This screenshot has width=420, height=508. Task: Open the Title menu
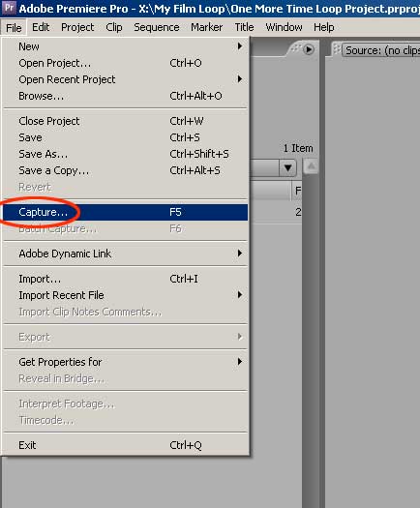click(x=244, y=27)
